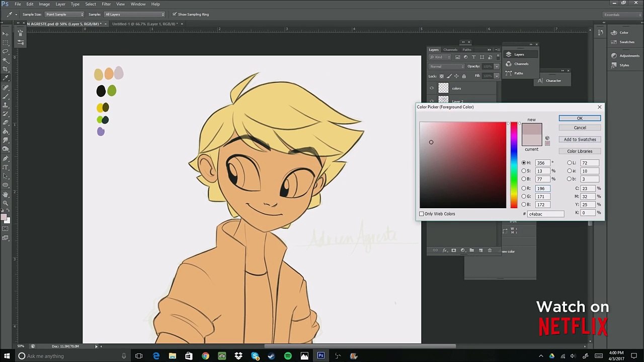Image resolution: width=644 pixels, height=362 pixels.
Task: Switch to the Channels tab
Action: click(450, 50)
